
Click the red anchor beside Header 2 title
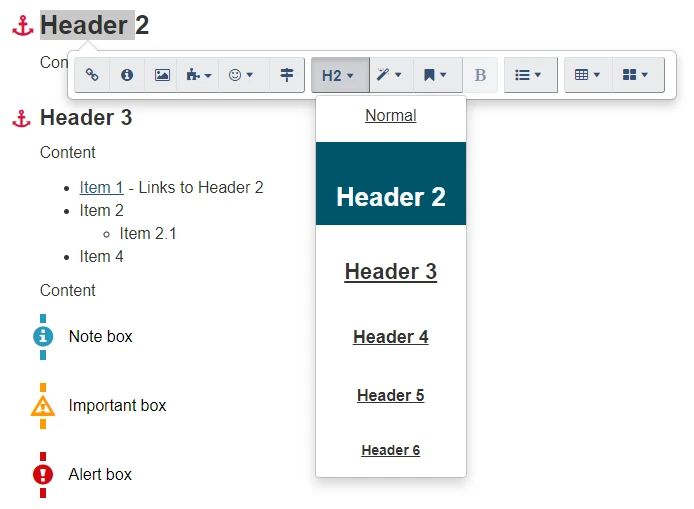click(23, 25)
